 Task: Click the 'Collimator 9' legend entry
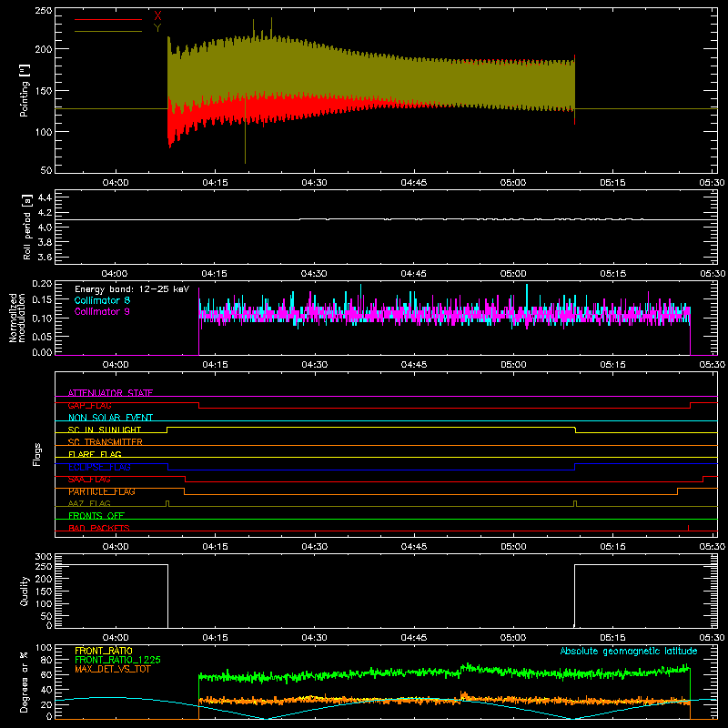pyautogui.click(x=102, y=311)
